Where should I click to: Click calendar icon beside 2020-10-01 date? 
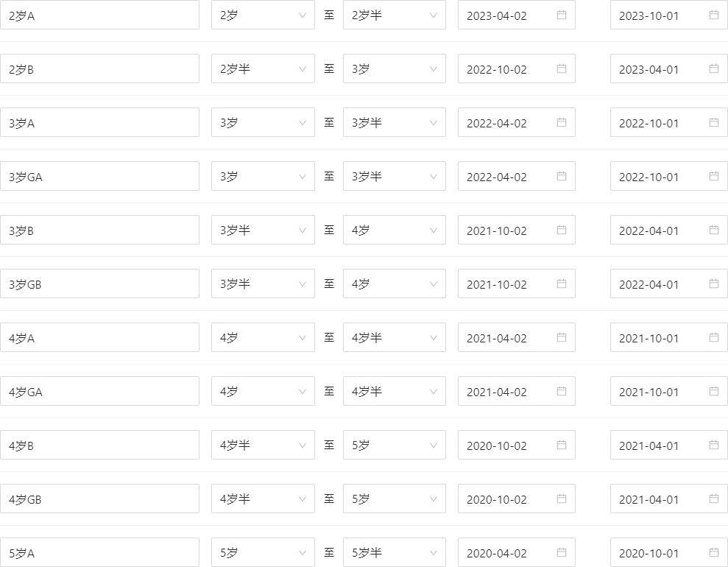[x=714, y=552]
